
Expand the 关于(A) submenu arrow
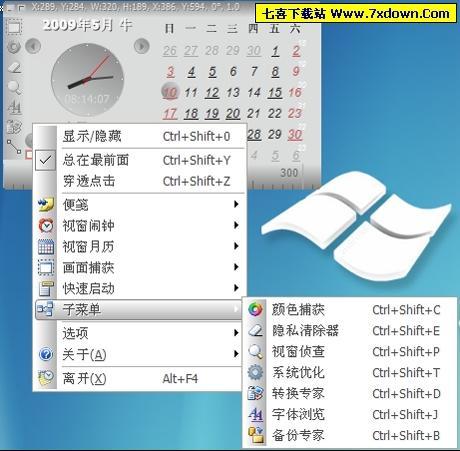click(x=236, y=353)
